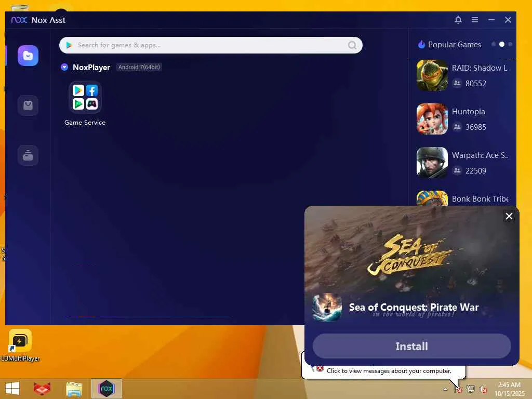Open File Explorer from taskbar
This screenshot has width=532, height=399.
click(x=74, y=389)
